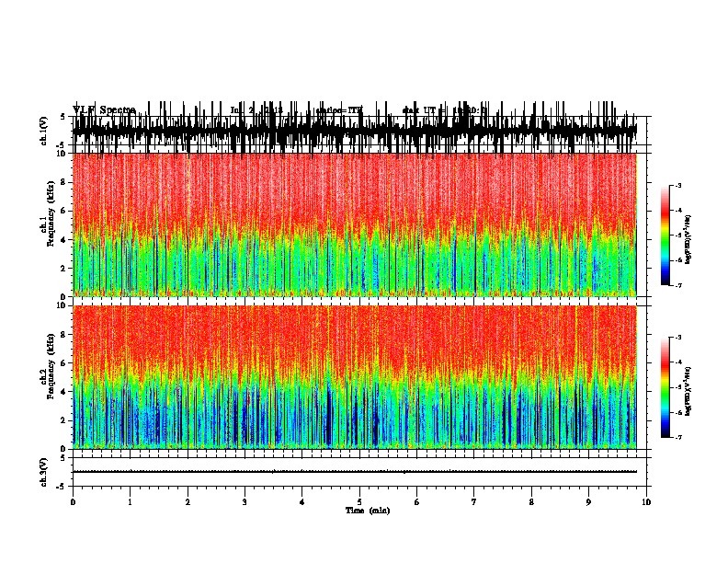
Task: Click the time axis tick label '7'
Action: tap(474, 502)
